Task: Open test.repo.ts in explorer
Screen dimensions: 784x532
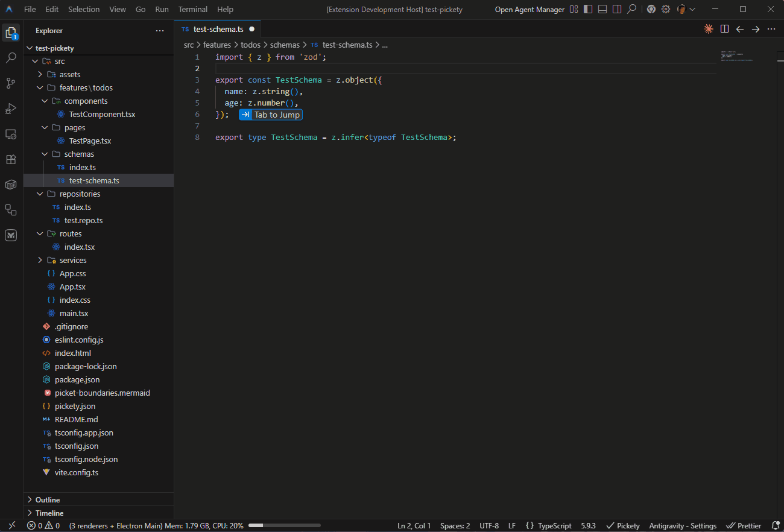Action: (x=83, y=220)
